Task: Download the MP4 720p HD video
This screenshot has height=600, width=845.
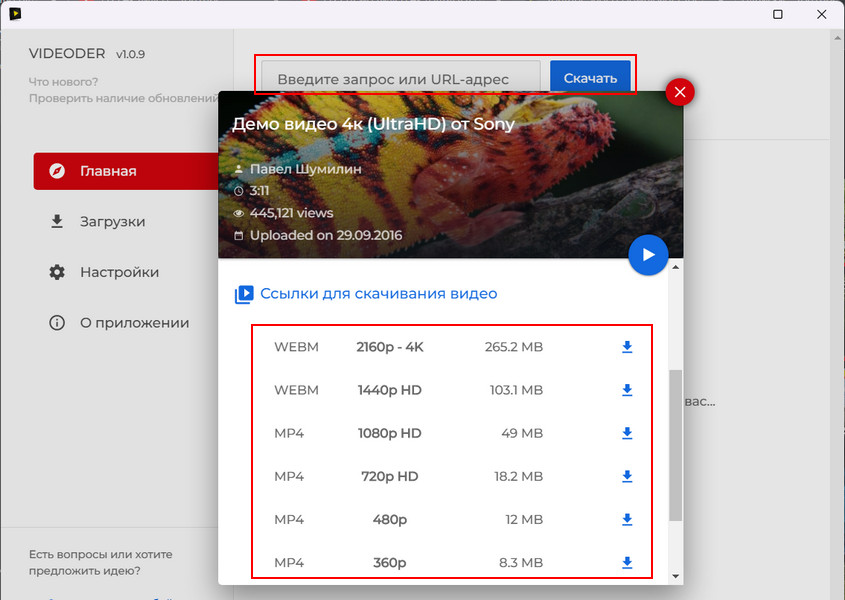Action: tap(627, 476)
